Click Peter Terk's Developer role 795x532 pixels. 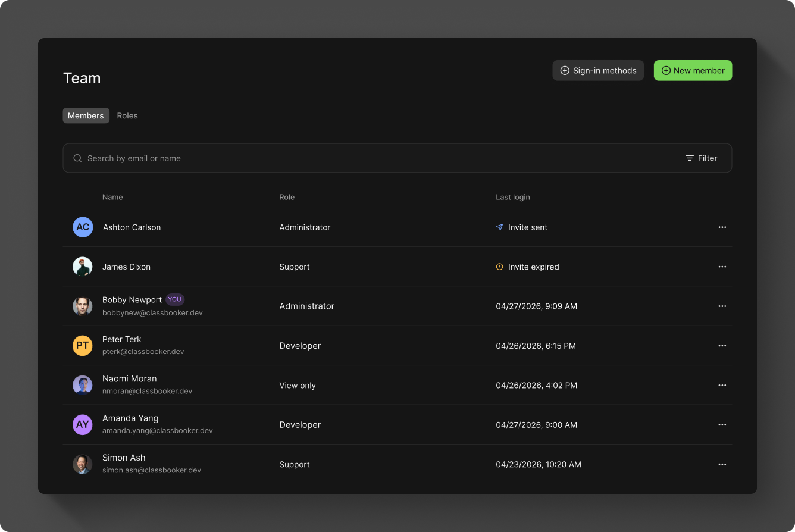(300, 346)
